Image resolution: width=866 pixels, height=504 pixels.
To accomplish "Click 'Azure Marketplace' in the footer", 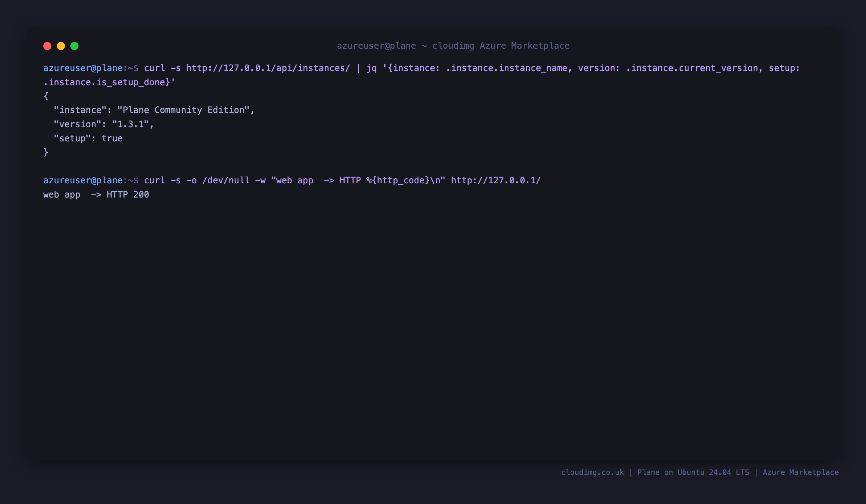I will tap(801, 473).
